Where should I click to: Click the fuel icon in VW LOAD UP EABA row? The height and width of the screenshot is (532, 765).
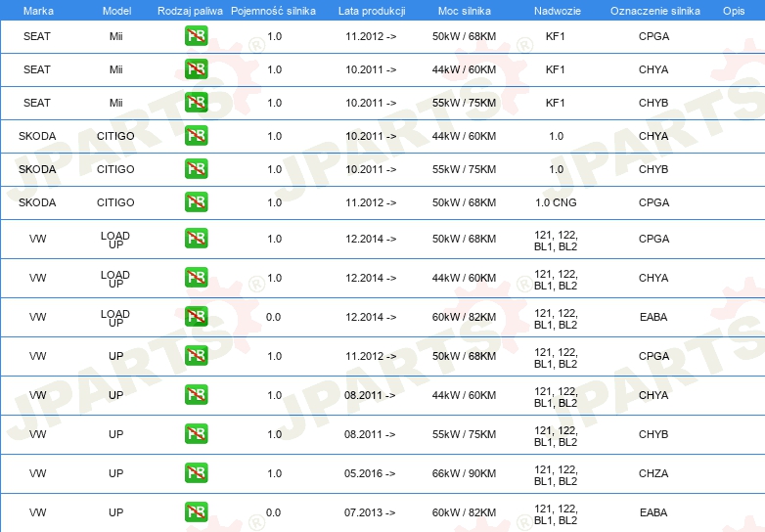click(196, 317)
